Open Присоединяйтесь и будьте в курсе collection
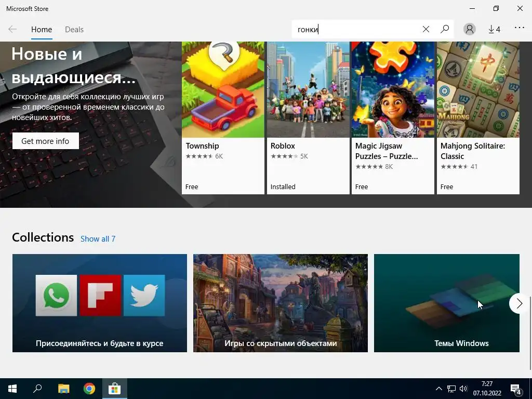Viewport: 532px width, 399px height. [x=100, y=303]
